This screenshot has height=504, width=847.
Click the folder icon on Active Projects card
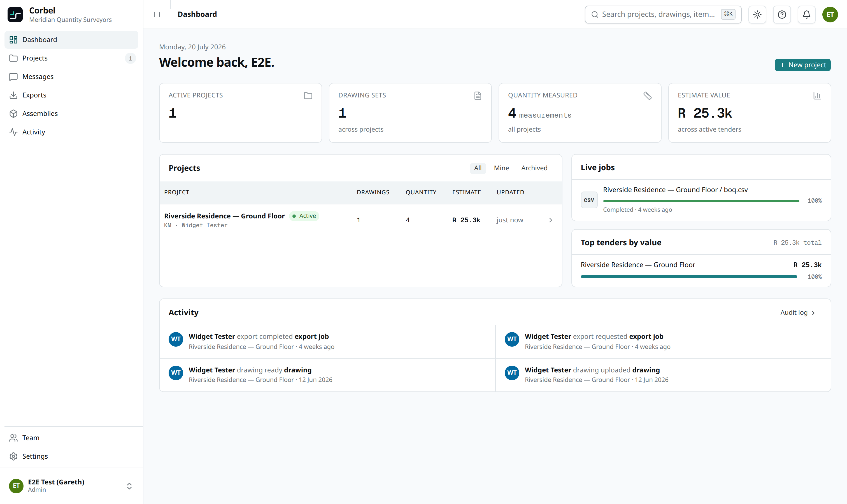coord(308,96)
